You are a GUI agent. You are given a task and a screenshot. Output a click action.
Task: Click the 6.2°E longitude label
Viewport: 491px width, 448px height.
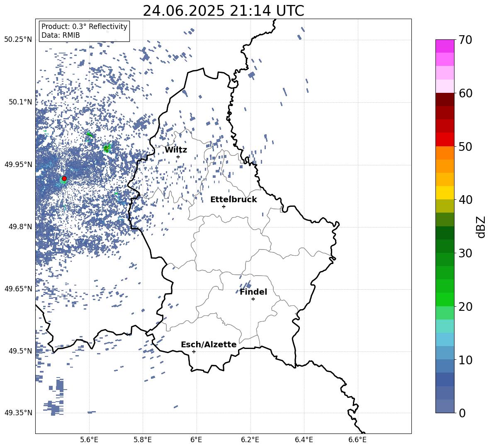coord(250,440)
